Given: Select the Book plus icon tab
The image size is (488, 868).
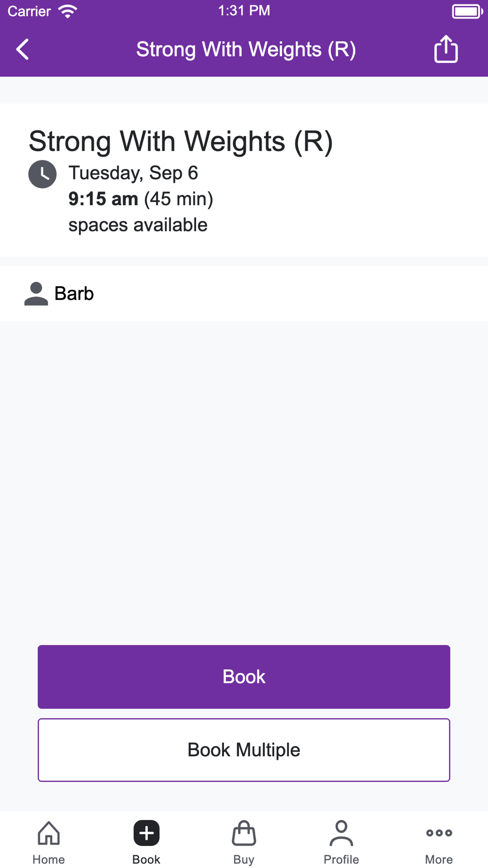Looking at the screenshot, I should pyautogui.click(x=146, y=833).
